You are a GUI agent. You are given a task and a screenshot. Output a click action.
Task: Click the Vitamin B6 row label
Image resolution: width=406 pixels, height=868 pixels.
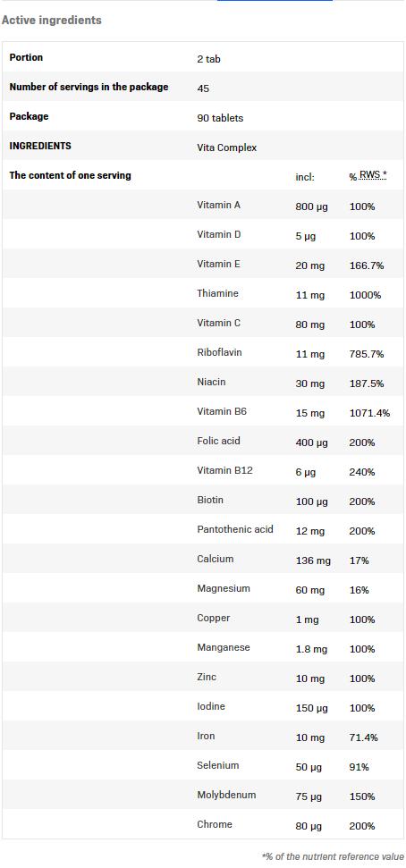coord(222,411)
